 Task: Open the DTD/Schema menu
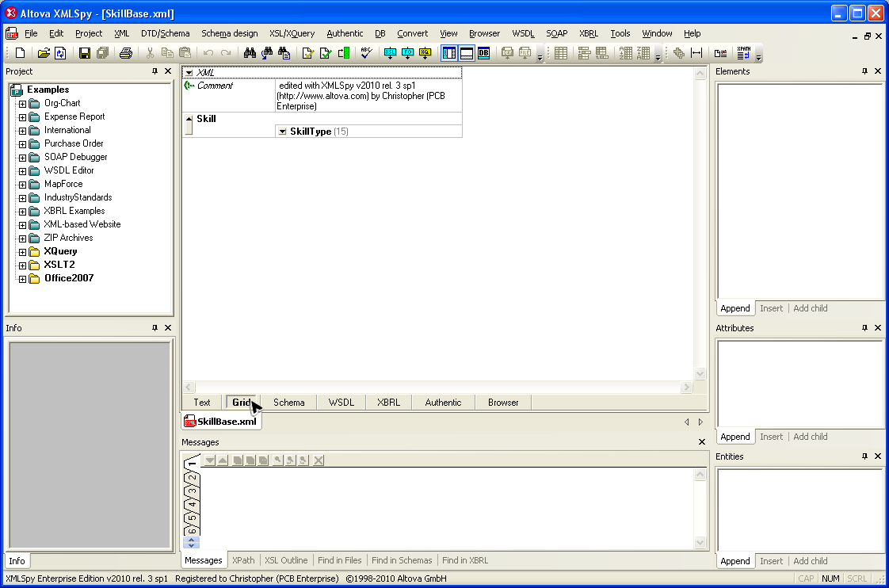click(165, 33)
